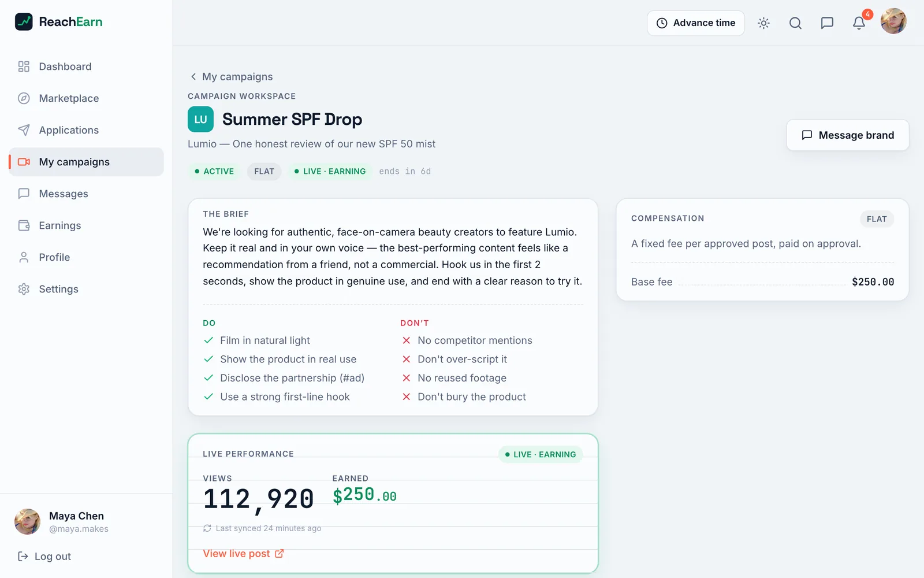This screenshot has width=924, height=578.
Task: Open chat bubble icon in top bar
Action: click(x=827, y=23)
